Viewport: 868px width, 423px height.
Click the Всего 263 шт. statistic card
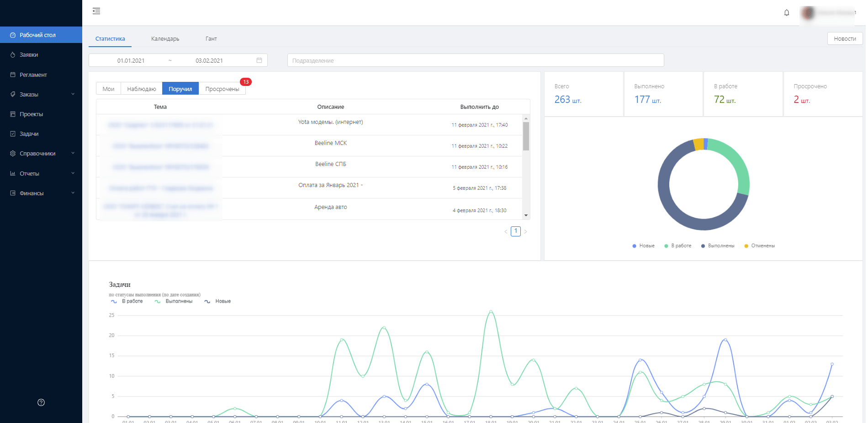(584, 94)
